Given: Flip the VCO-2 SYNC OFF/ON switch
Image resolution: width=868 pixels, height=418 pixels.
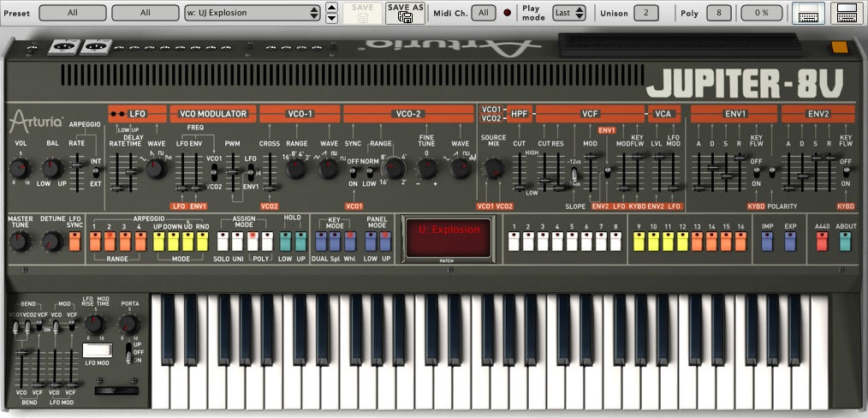Looking at the screenshot, I should coord(354,171).
